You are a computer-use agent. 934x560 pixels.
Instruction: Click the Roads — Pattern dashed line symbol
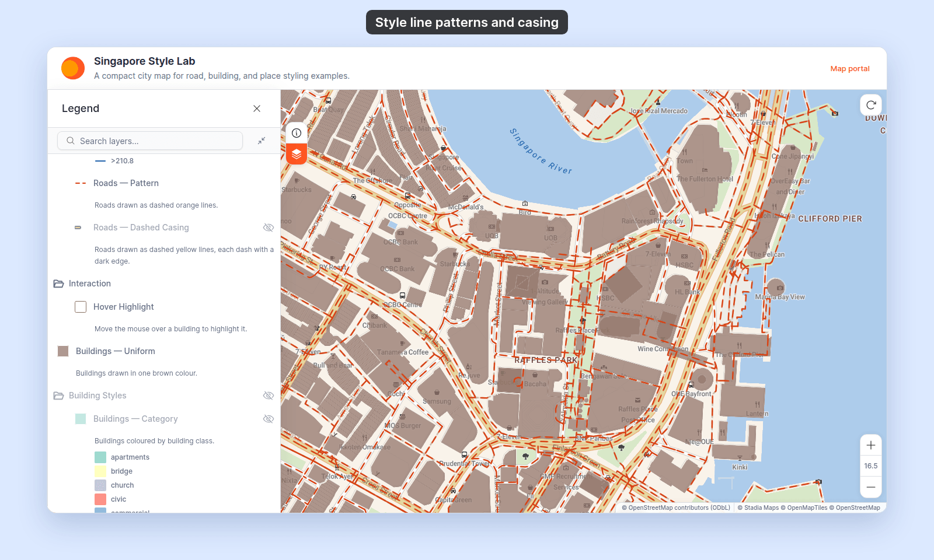[x=81, y=183]
